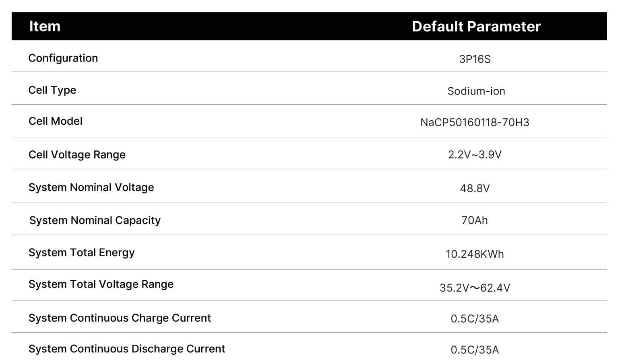The height and width of the screenshot is (364, 626).
Task: Click the NaCP50160118-70H3 model value
Action: pos(475,122)
